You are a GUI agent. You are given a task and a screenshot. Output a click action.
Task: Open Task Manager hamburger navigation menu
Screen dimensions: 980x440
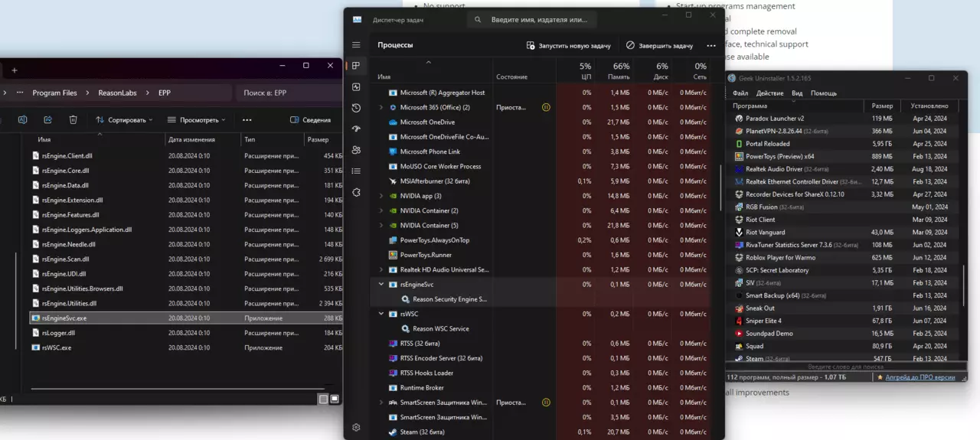pos(356,45)
